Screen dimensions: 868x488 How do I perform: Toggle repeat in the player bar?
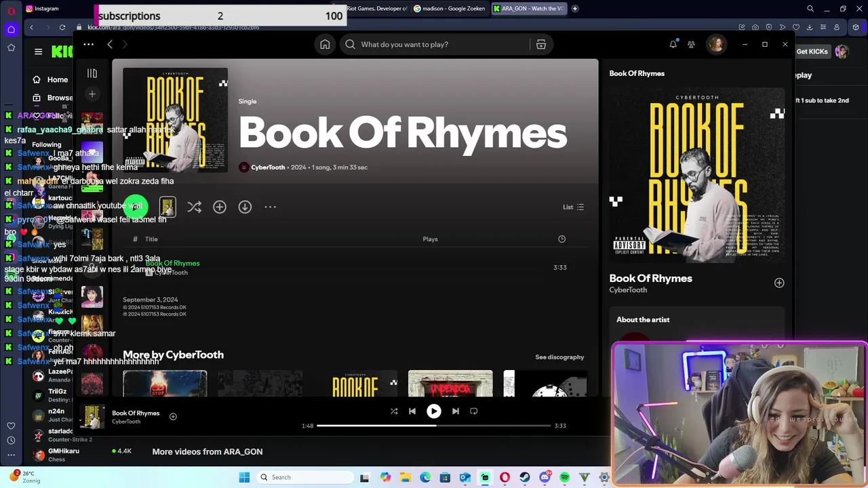click(x=474, y=411)
